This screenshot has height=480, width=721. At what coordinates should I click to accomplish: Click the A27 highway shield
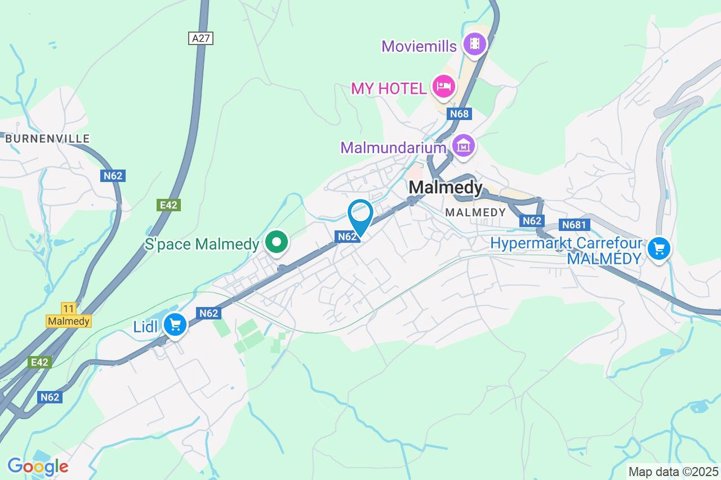tap(201, 38)
